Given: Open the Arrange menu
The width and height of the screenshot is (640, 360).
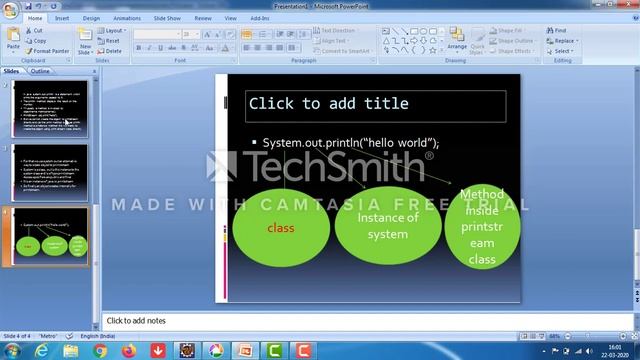Looking at the screenshot, I should 457,41.
